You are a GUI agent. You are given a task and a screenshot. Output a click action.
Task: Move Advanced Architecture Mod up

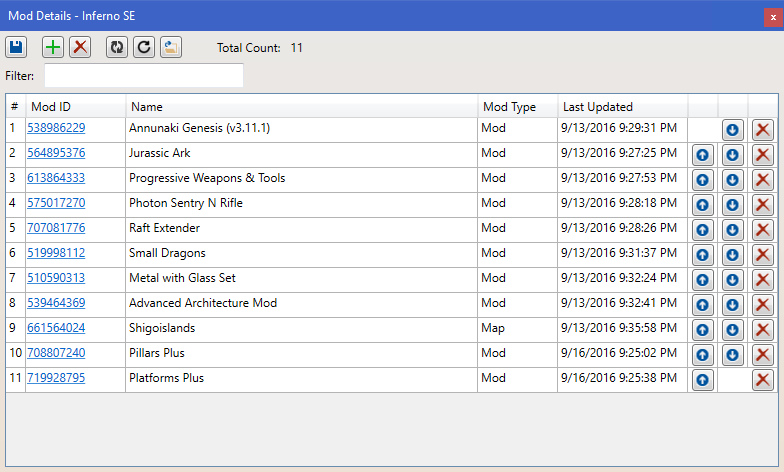(702, 305)
